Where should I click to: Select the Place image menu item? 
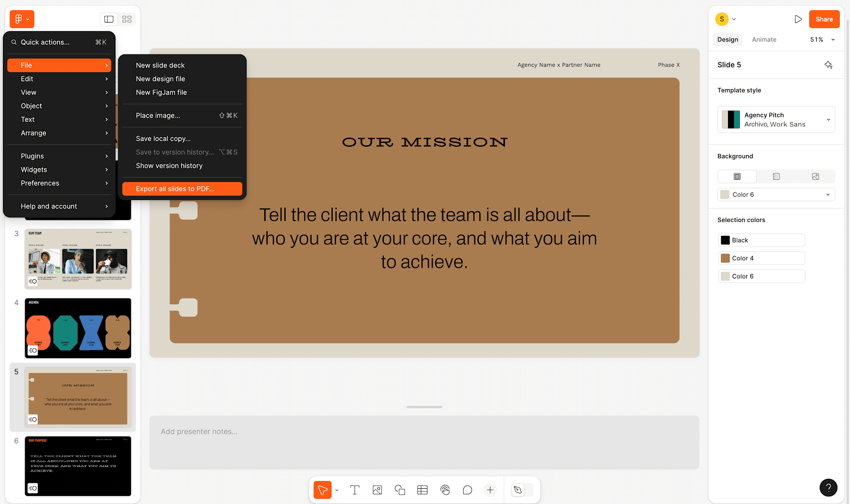(157, 115)
